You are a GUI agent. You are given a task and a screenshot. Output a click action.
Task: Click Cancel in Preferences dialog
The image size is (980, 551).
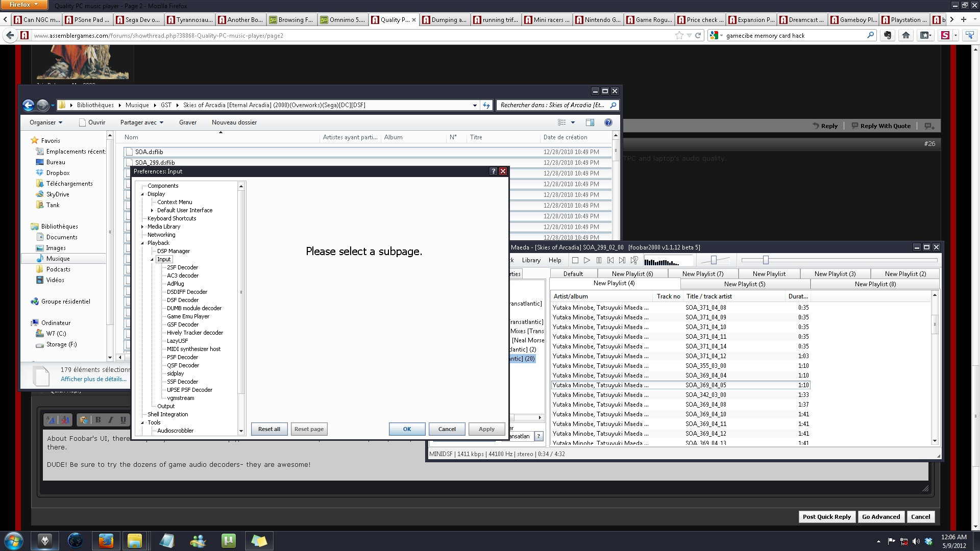447,429
